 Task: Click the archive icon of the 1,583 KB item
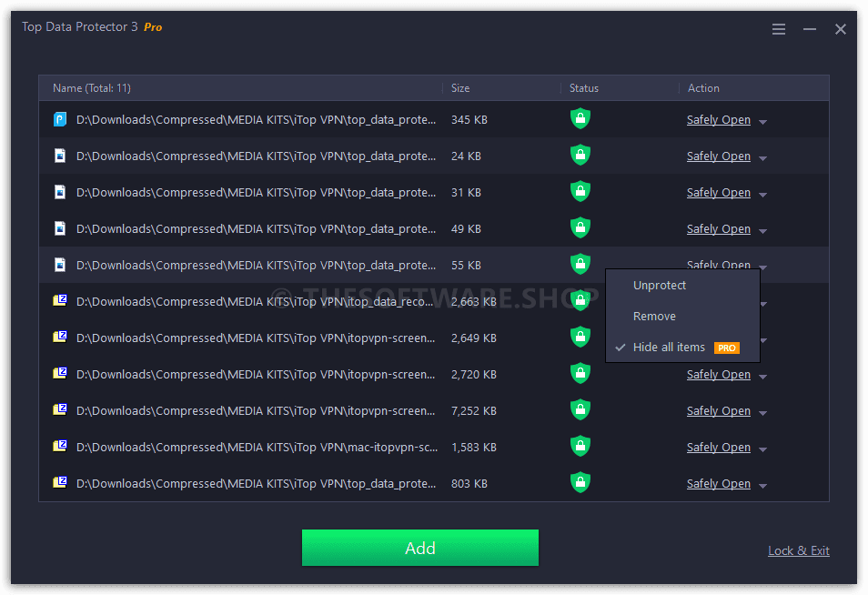pyautogui.click(x=60, y=446)
